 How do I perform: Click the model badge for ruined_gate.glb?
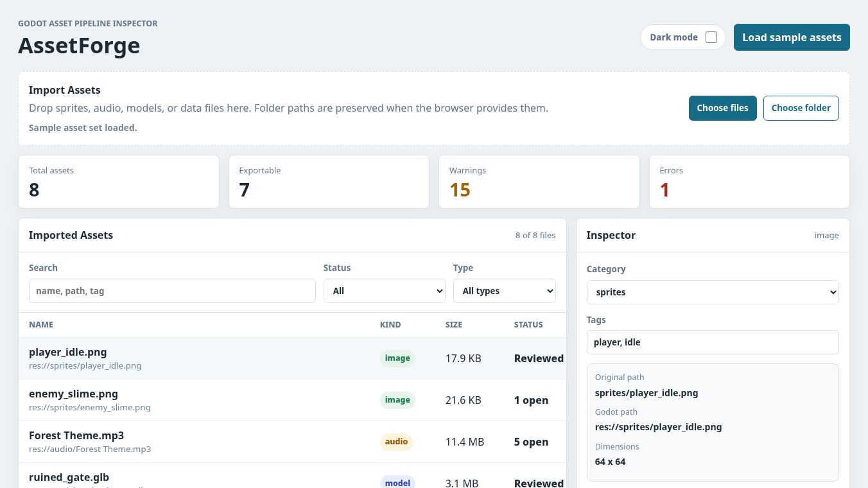[x=397, y=482]
